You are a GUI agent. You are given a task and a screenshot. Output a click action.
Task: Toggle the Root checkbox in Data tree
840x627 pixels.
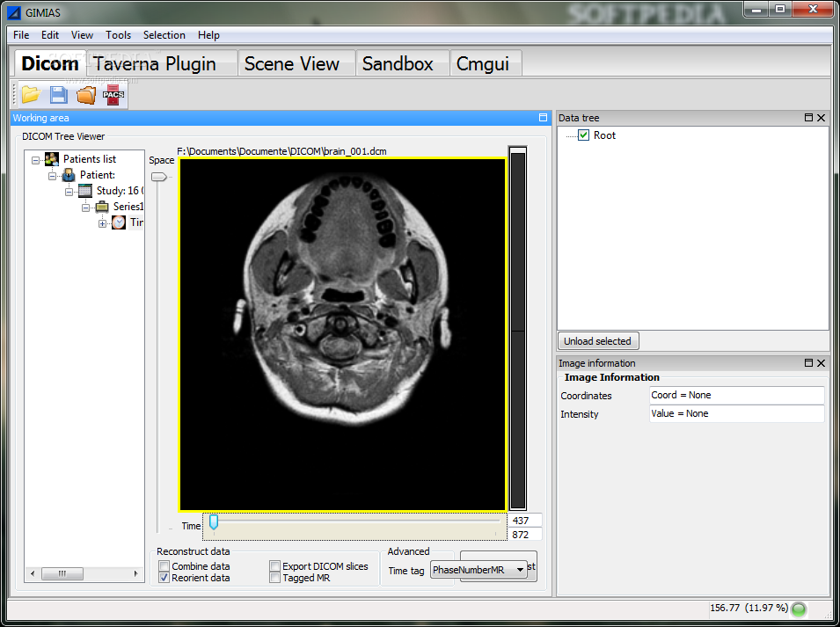pyautogui.click(x=583, y=135)
